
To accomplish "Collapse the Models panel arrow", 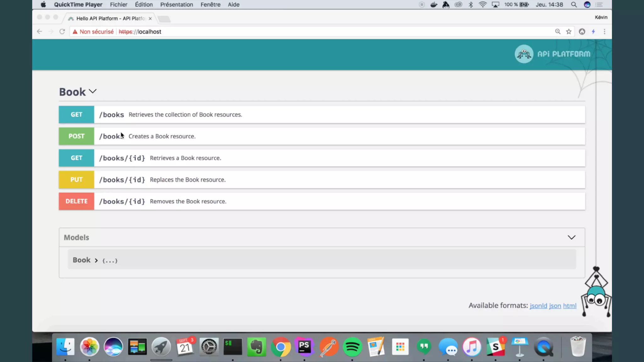I will tap(571, 237).
